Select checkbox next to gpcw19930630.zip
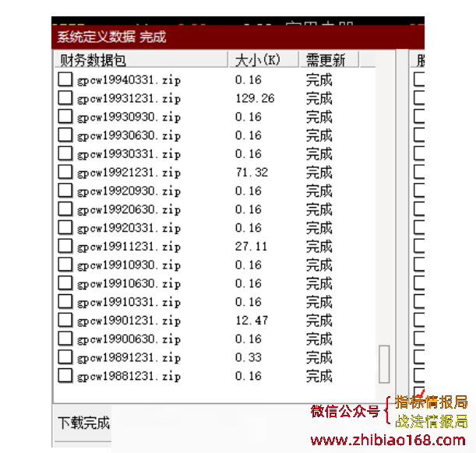Image resolution: width=476 pixels, height=453 pixels. 65,135
